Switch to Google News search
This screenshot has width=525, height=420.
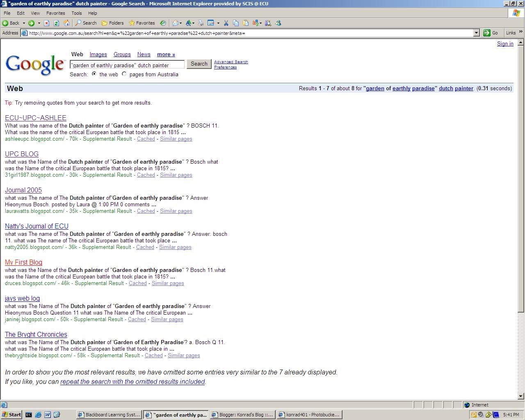[x=144, y=55]
